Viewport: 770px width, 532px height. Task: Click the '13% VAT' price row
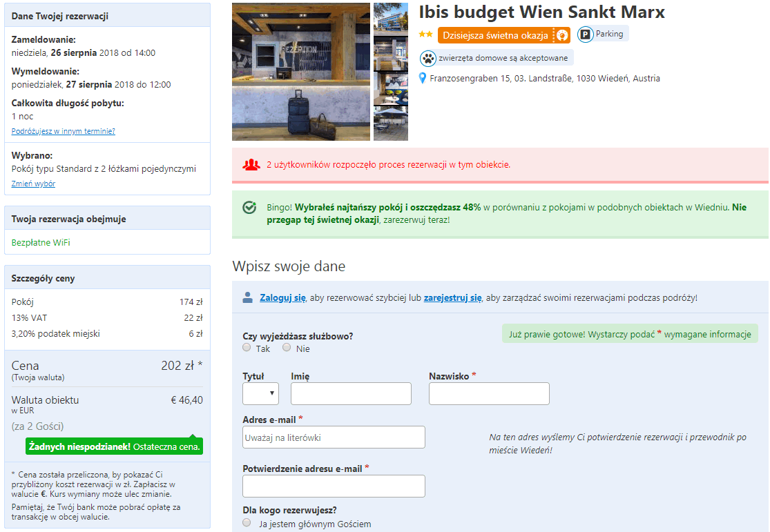click(x=107, y=317)
